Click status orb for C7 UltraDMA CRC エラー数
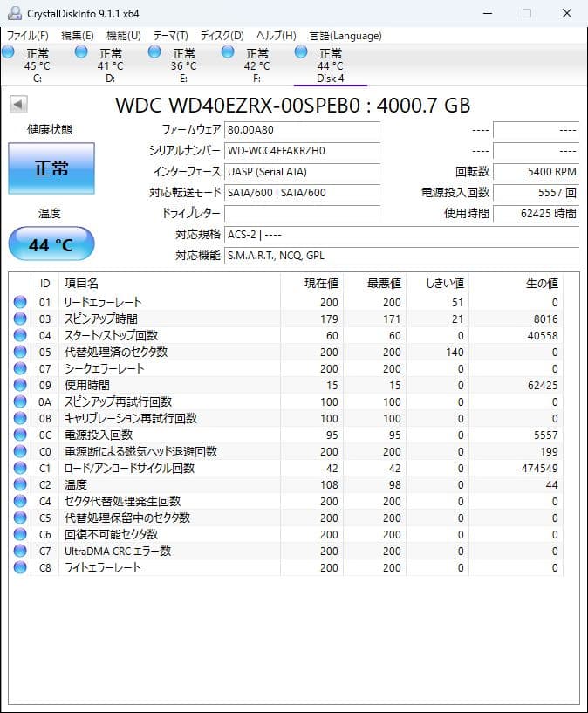Viewport: 588px width, 713px height. click(20, 552)
